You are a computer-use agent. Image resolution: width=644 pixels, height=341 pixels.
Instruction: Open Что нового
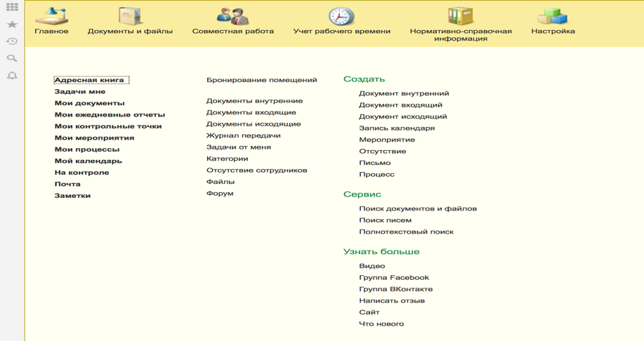381,323
